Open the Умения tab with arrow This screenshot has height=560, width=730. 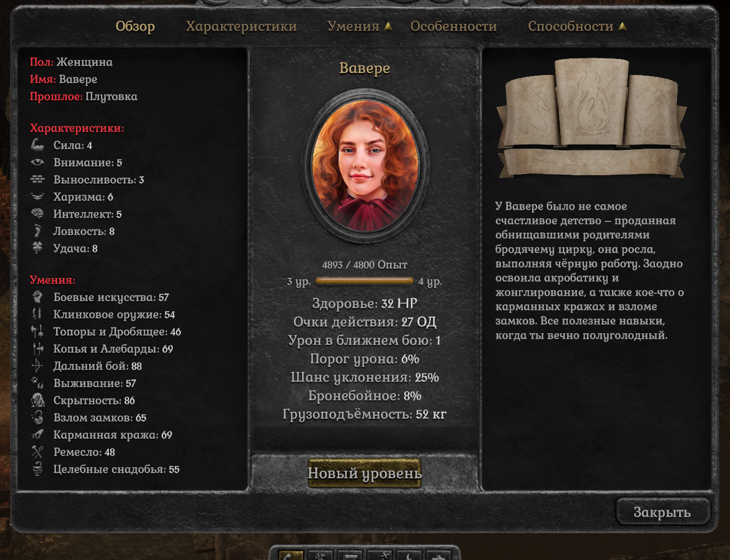(359, 26)
